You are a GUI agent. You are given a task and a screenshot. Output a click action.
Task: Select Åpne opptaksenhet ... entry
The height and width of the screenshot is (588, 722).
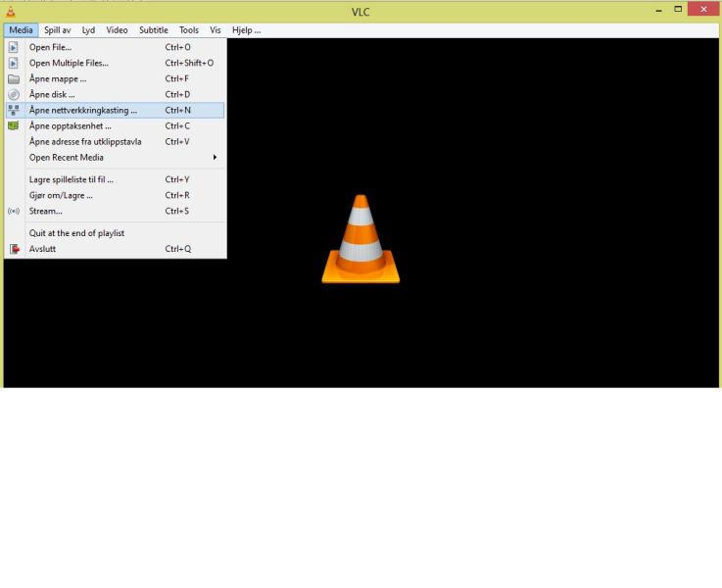[x=116, y=125]
